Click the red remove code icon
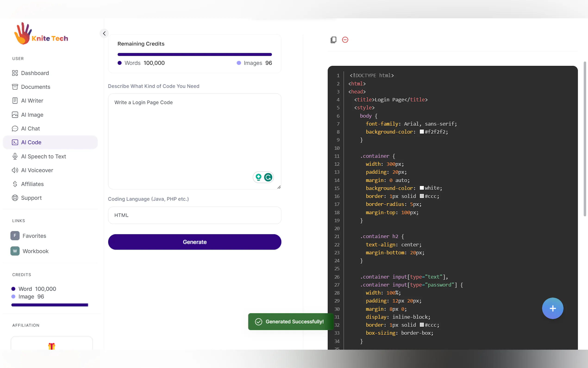The height and width of the screenshot is (368, 588). [x=345, y=40]
